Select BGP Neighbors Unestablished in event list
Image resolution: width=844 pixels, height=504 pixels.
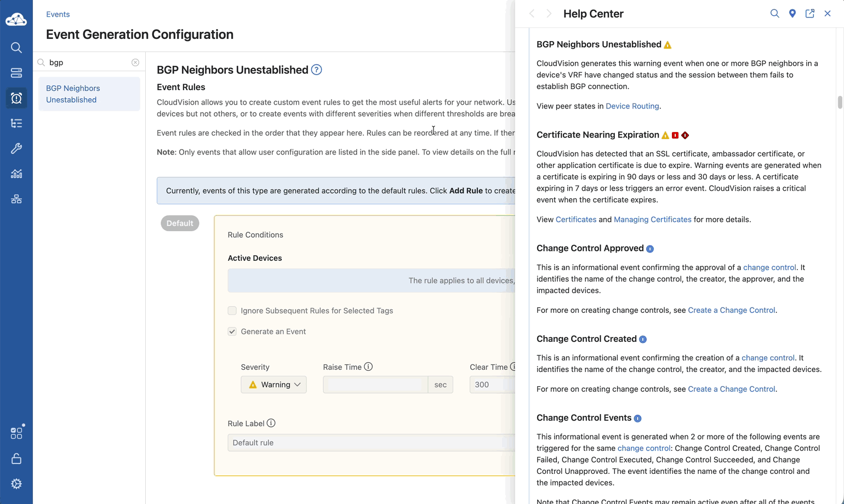89,94
